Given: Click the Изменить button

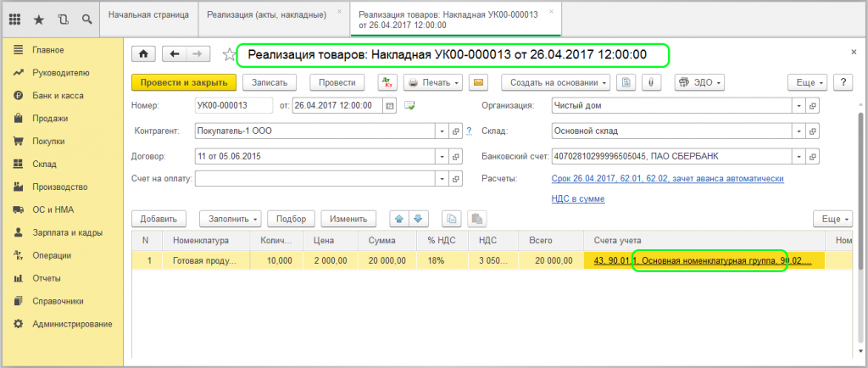Looking at the screenshot, I should 348,219.
